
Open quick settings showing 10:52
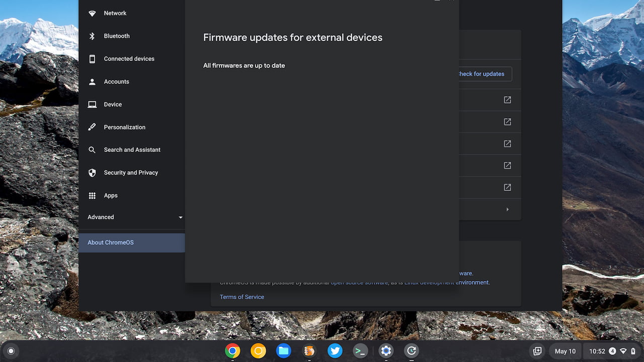[x=611, y=351]
